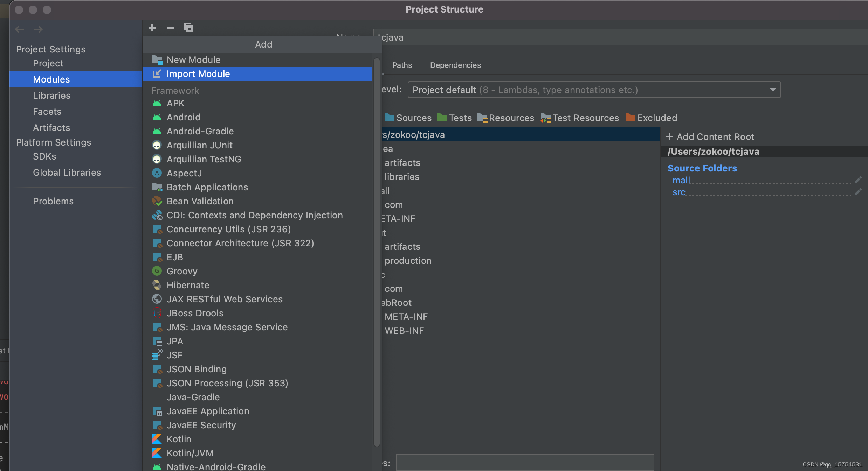Viewport: 868px width, 471px height.
Task: Choose New Module in Add popup
Action: click(x=193, y=60)
